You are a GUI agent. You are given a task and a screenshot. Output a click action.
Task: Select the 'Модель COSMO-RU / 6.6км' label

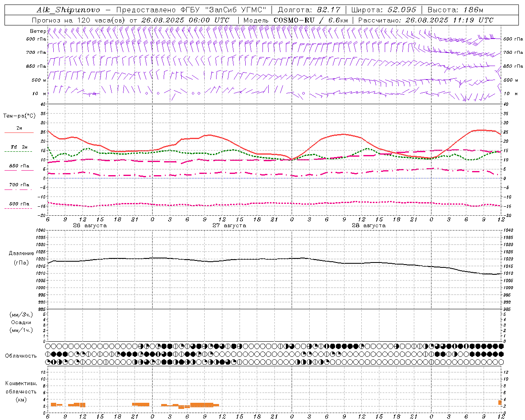point(296,20)
